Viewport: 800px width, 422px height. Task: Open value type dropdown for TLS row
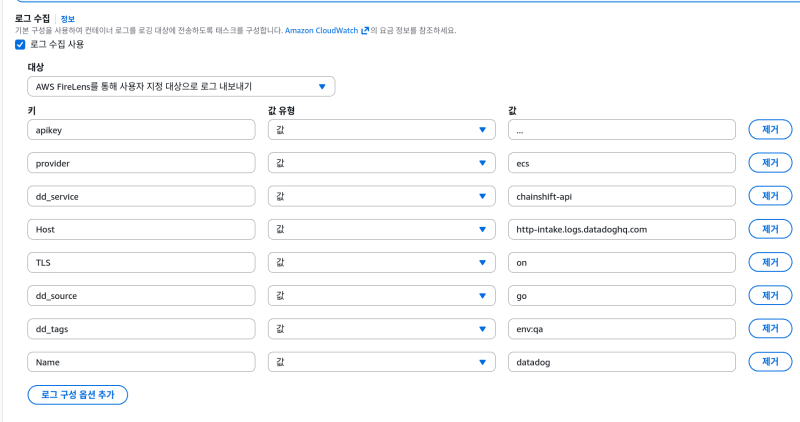click(x=382, y=262)
